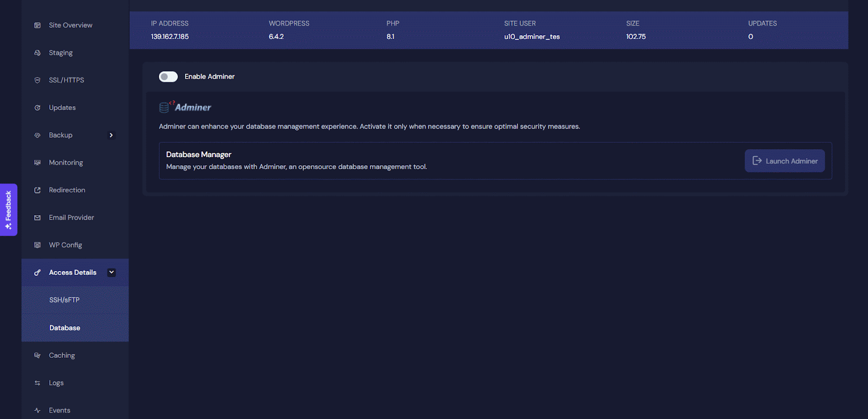This screenshot has width=868, height=419.
Task: Click the Adminer logo
Action: pos(186,107)
